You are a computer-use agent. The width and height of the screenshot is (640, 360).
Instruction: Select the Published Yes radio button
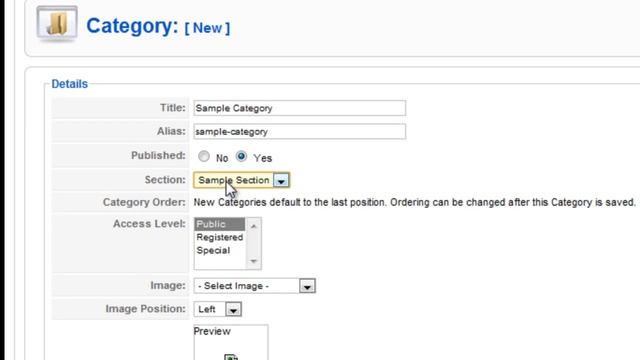[x=241, y=156]
